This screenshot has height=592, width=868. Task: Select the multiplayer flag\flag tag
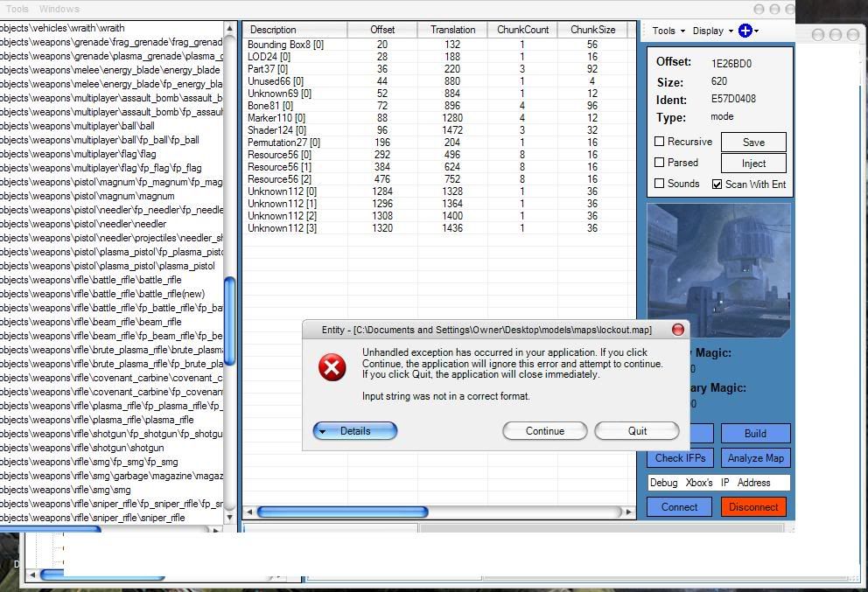(x=78, y=154)
